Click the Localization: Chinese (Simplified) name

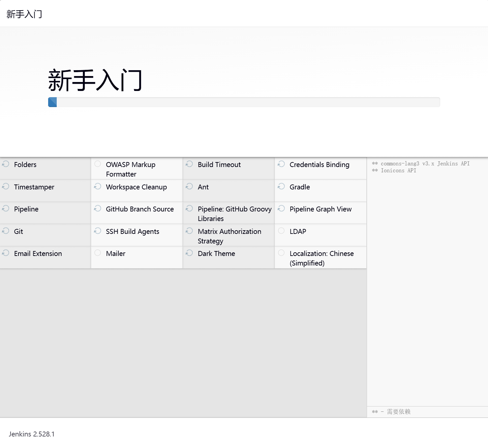click(x=321, y=258)
